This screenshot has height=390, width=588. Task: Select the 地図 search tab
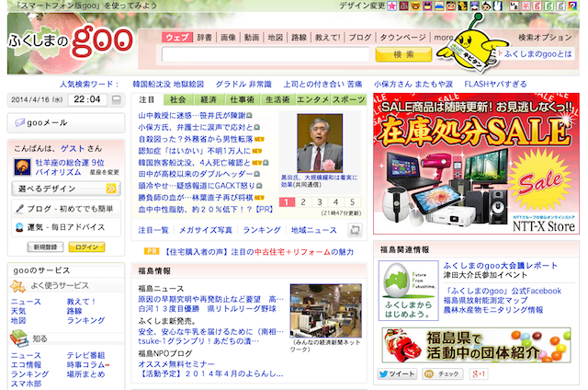coord(276,38)
